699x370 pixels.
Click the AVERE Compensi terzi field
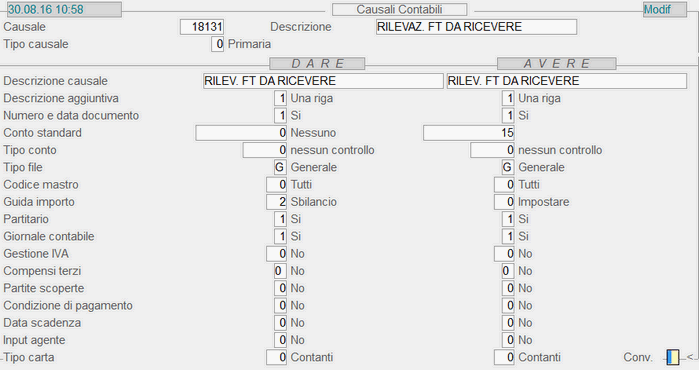click(508, 271)
